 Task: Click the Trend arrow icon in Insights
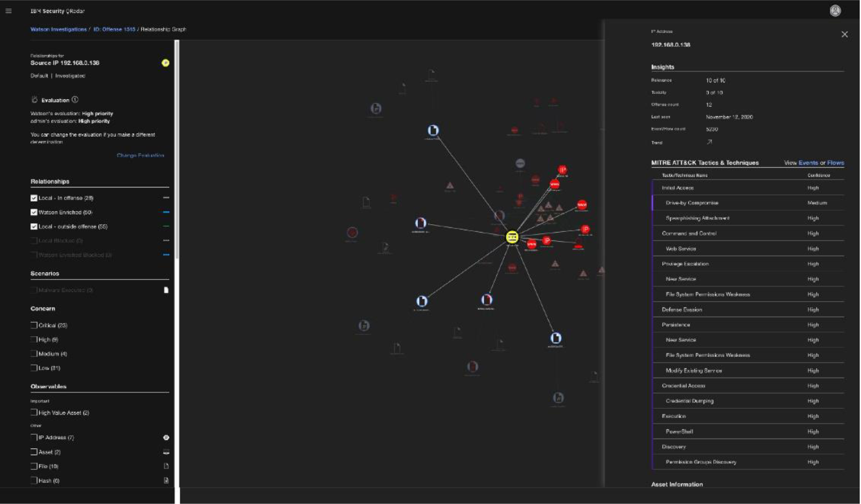click(709, 142)
